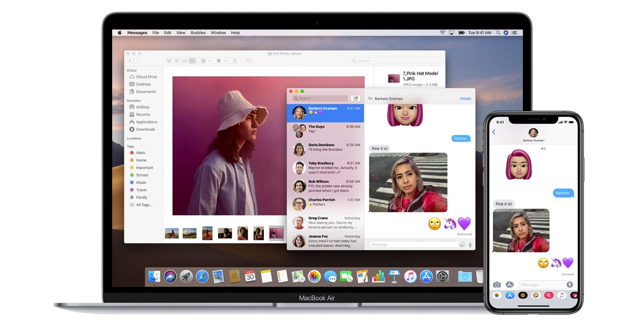Screen dimensions: 644x321
Task: Click Wi-Fi status icon in menu bar
Action: point(442,33)
